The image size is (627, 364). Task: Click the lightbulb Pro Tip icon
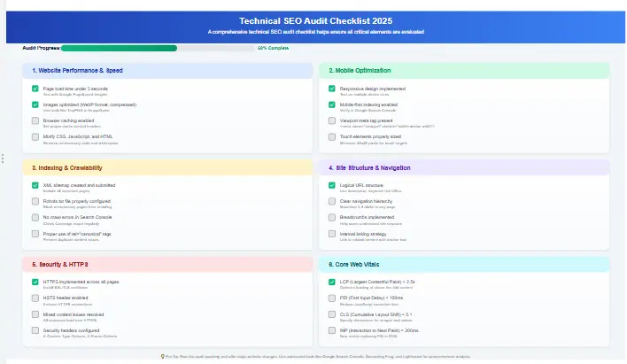click(x=163, y=356)
